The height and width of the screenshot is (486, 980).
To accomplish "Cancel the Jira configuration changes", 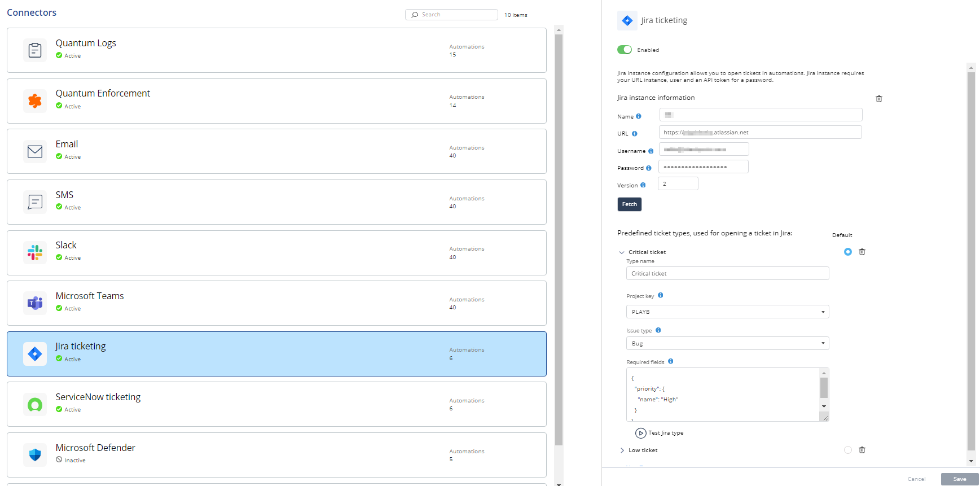I will coord(917,479).
